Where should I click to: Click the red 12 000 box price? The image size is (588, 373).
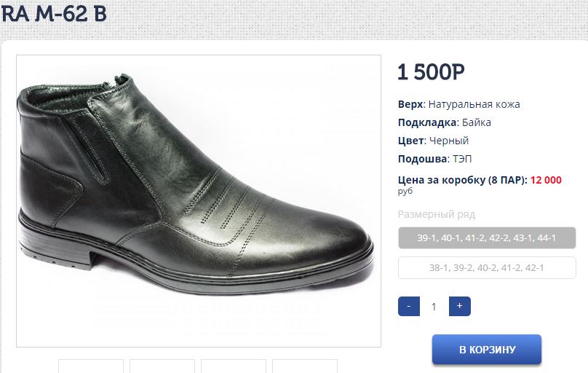(546, 180)
